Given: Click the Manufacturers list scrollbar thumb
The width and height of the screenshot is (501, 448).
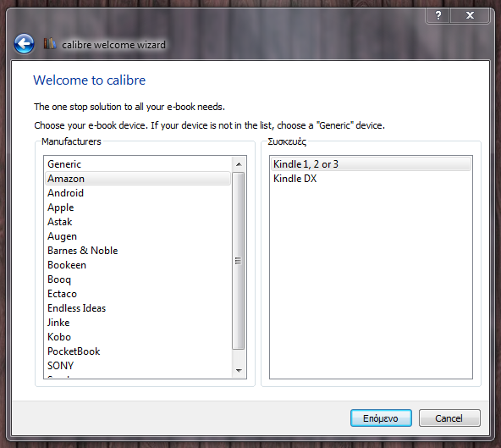Looking at the screenshot, I should [239, 261].
